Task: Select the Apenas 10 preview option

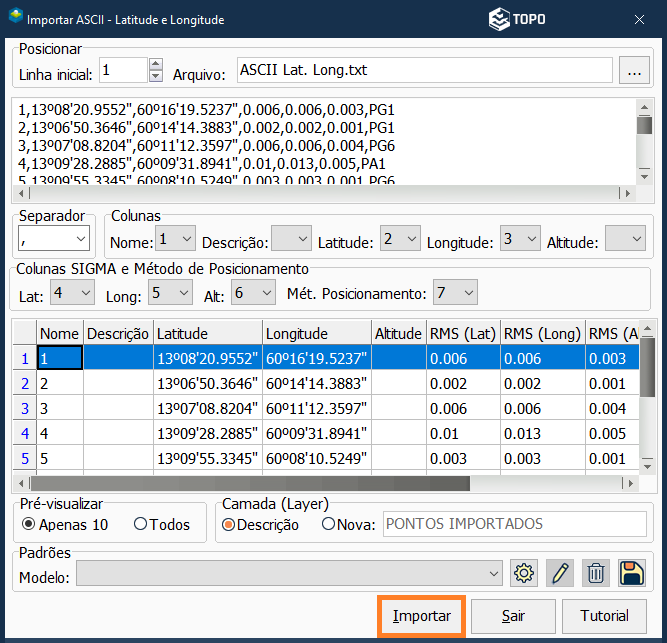Action: (28, 524)
